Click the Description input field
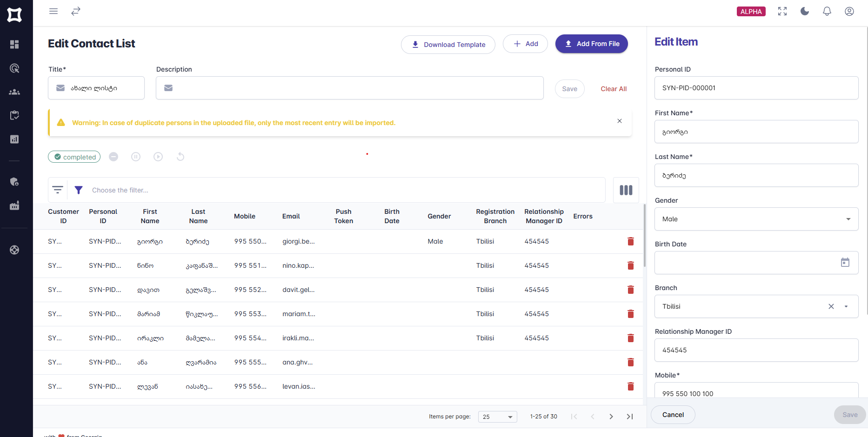Image resolution: width=868 pixels, height=437 pixels. click(350, 88)
